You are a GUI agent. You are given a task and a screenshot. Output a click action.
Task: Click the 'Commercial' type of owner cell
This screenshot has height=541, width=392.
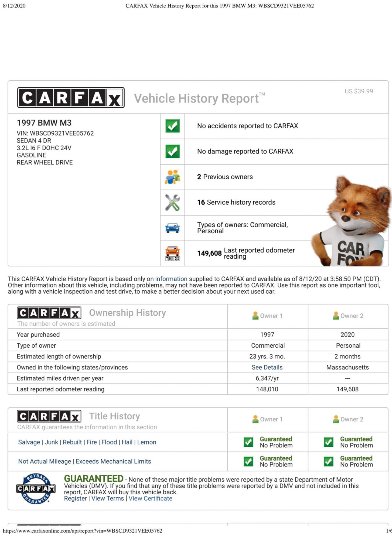[268, 345]
